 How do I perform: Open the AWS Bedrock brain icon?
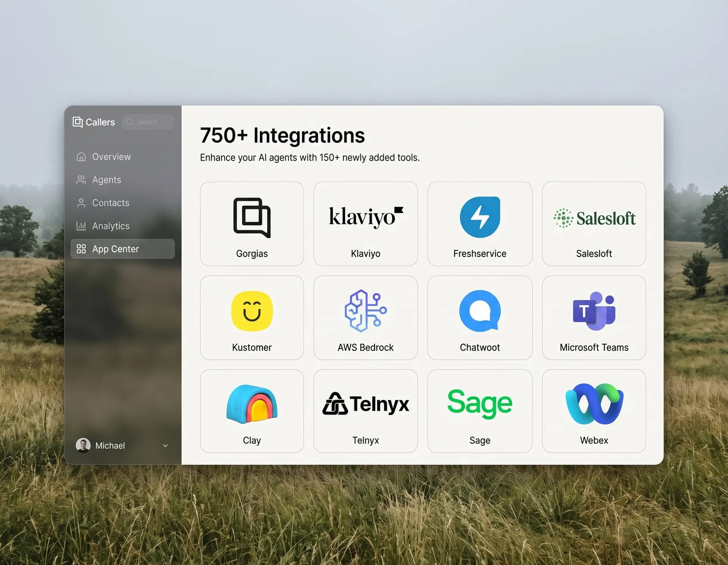point(366,311)
